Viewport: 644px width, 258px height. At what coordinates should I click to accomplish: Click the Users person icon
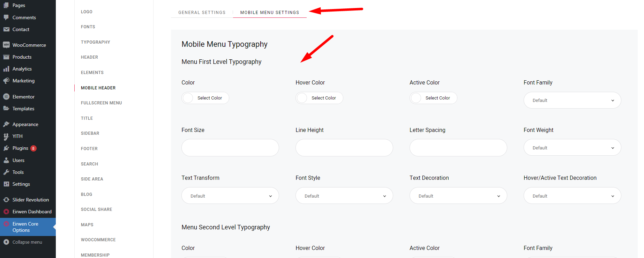pos(6,160)
